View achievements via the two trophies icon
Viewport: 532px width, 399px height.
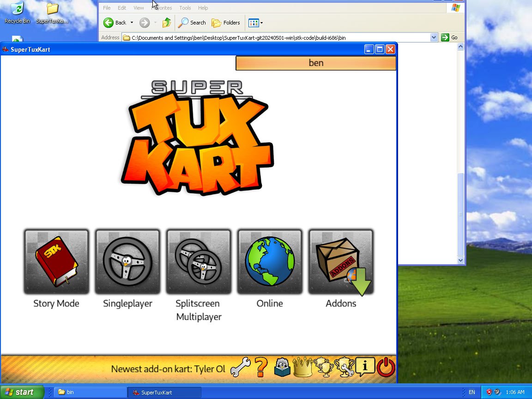coord(323,367)
